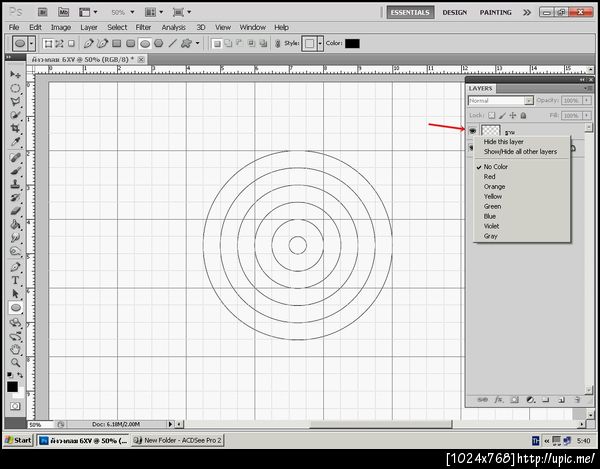
Task: Select the Pen tool in toolbox
Action: (15, 267)
